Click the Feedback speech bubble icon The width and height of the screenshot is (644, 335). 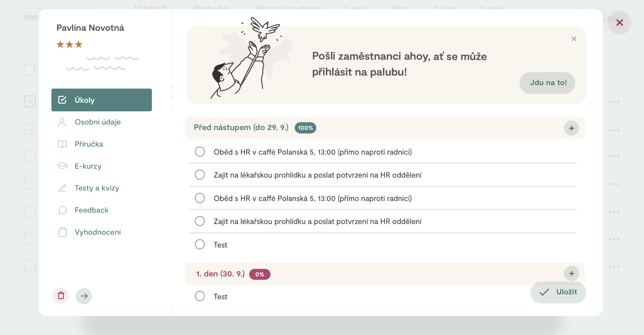tap(62, 210)
